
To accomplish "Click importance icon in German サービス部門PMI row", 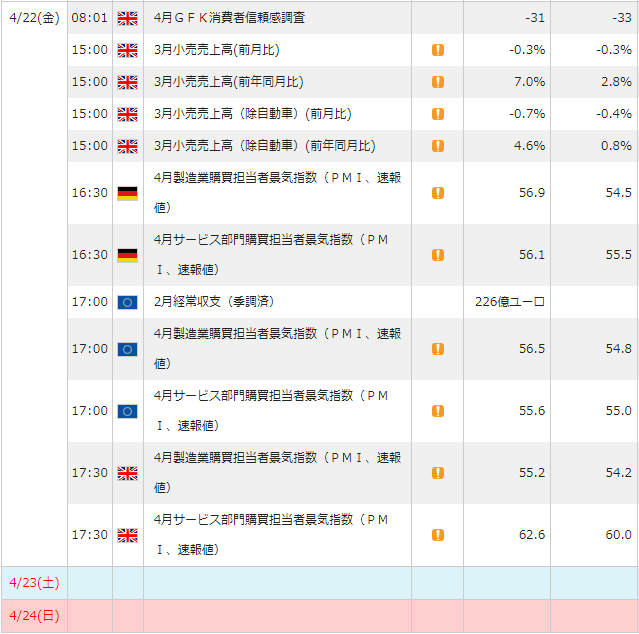I will point(438,255).
